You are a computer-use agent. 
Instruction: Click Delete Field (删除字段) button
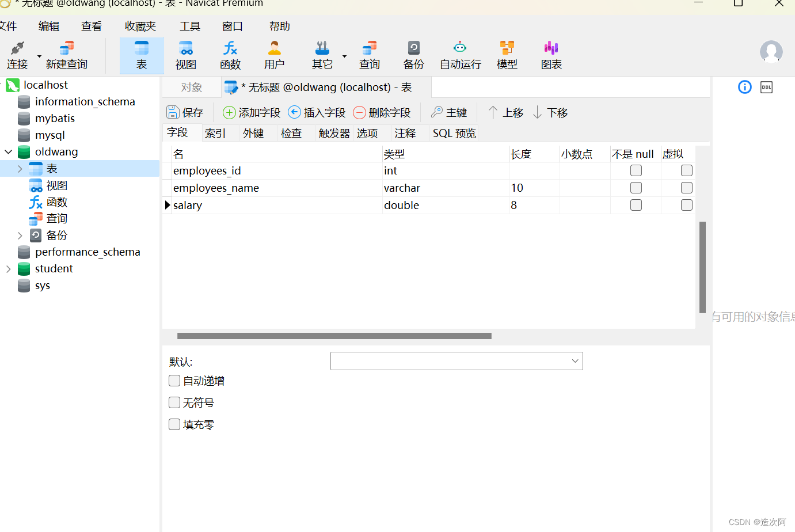coord(382,112)
